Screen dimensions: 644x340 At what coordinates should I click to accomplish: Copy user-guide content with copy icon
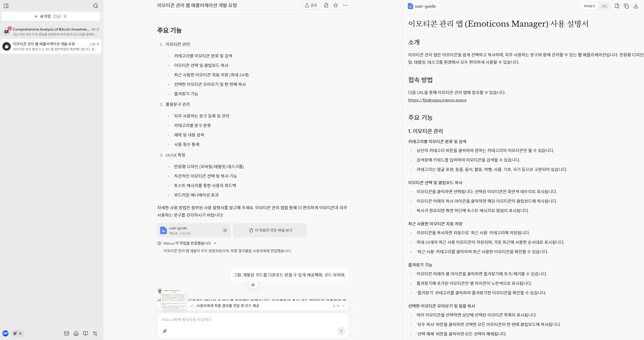(x=626, y=6)
